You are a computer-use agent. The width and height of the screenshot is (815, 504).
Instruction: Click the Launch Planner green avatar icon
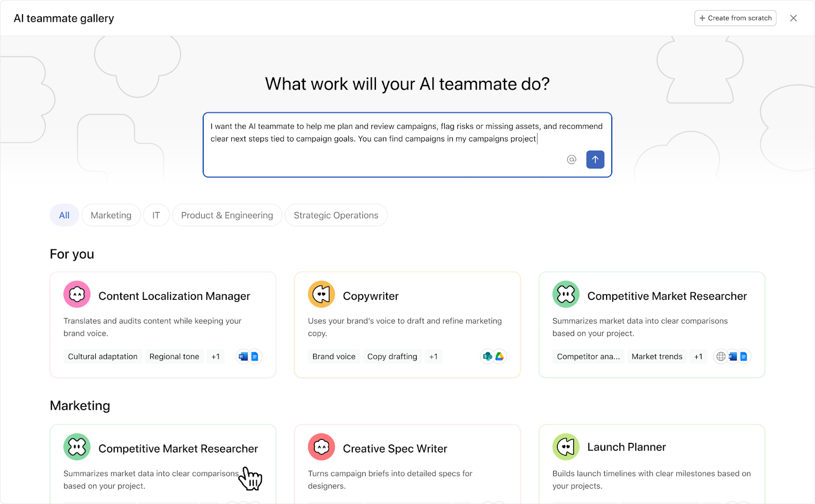tap(566, 447)
